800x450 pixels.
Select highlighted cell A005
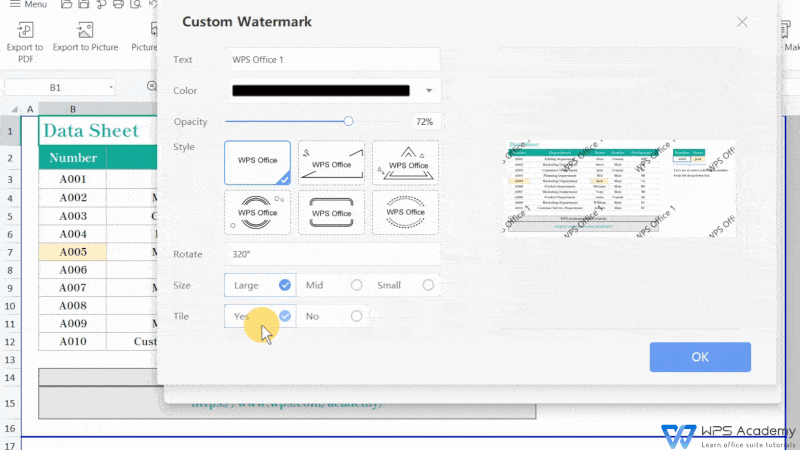(x=73, y=252)
